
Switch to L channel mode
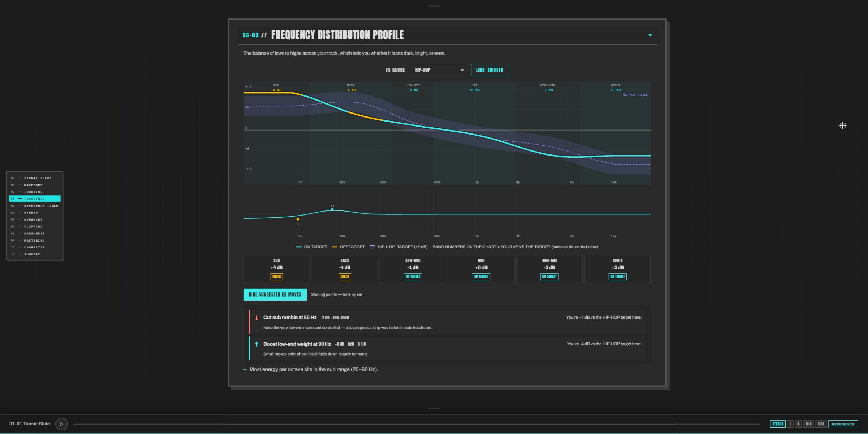click(790, 424)
